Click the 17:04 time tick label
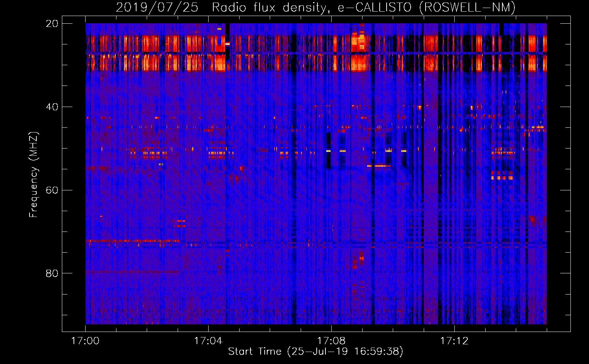Viewport: 589px width, 364px height. 208,341
